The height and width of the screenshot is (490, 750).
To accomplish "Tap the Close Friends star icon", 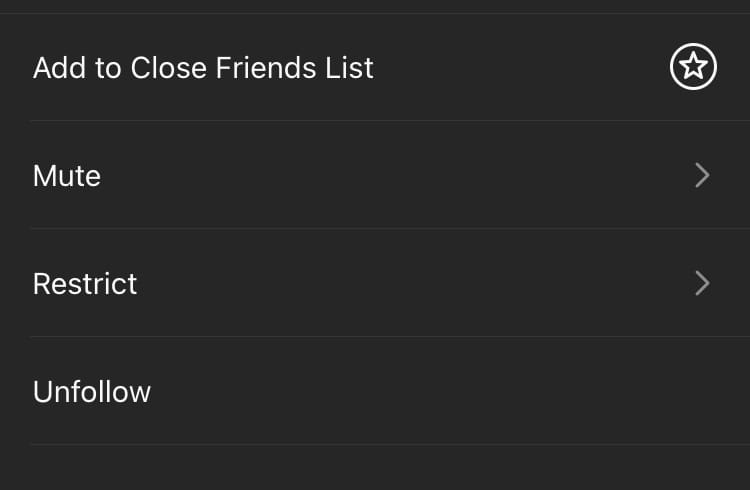I will [693, 68].
